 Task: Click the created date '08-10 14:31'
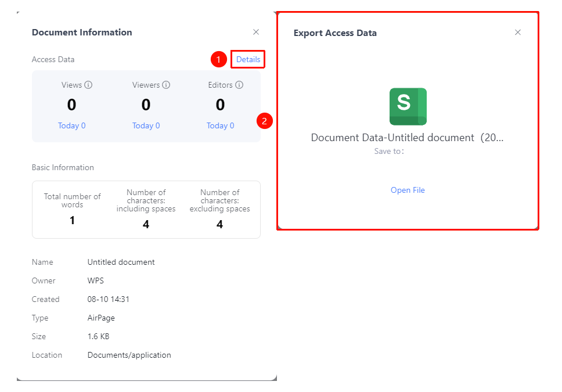(108, 300)
